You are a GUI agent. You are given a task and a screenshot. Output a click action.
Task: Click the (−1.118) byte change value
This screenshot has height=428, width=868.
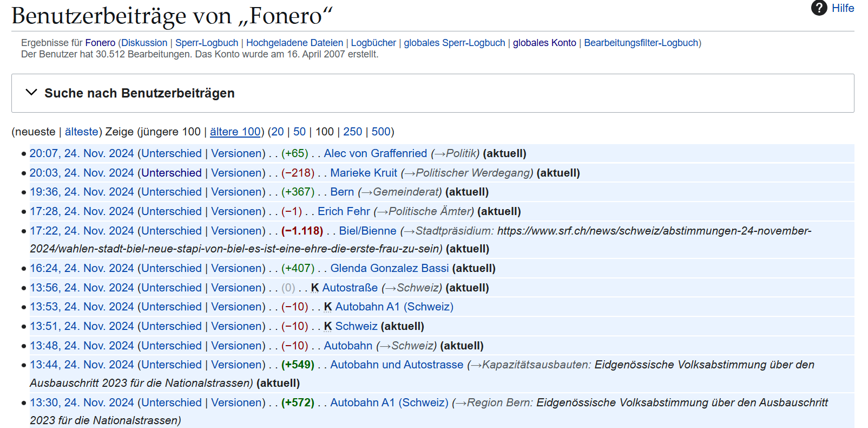(302, 231)
